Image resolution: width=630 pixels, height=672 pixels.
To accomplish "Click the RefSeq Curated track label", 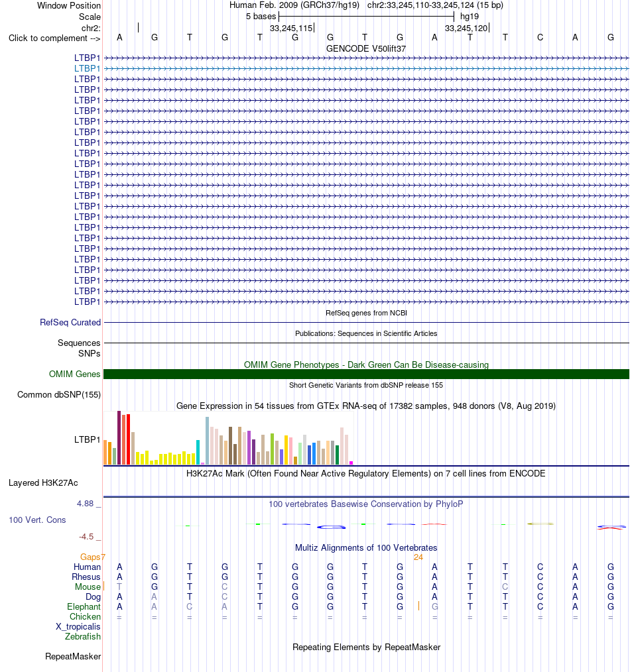I will click(x=70, y=322).
